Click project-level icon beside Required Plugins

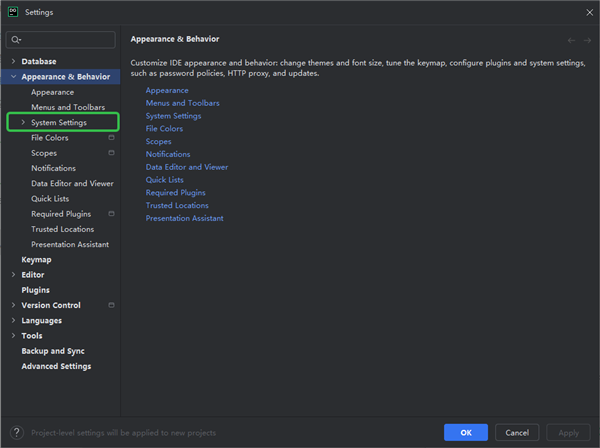pos(111,214)
